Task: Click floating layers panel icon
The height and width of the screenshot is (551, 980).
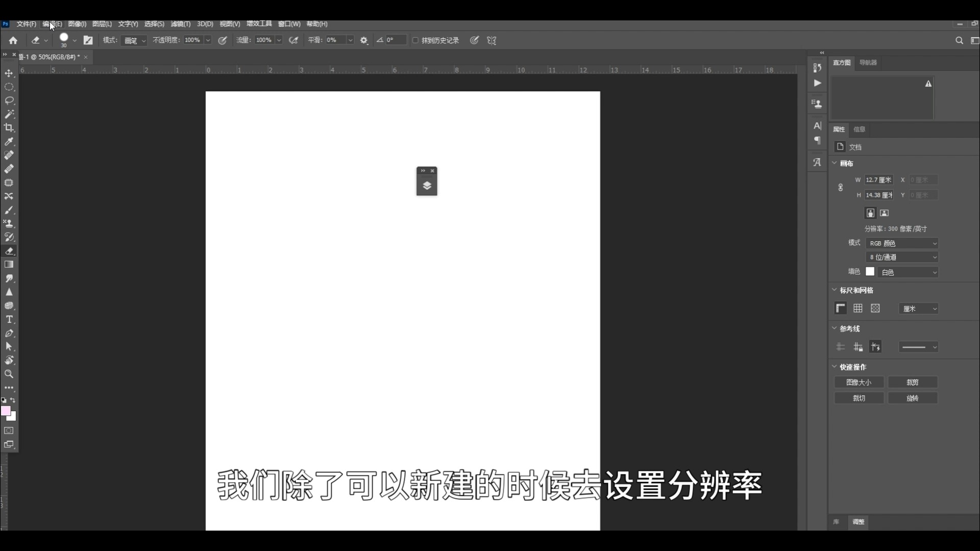Action: point(427,186)
